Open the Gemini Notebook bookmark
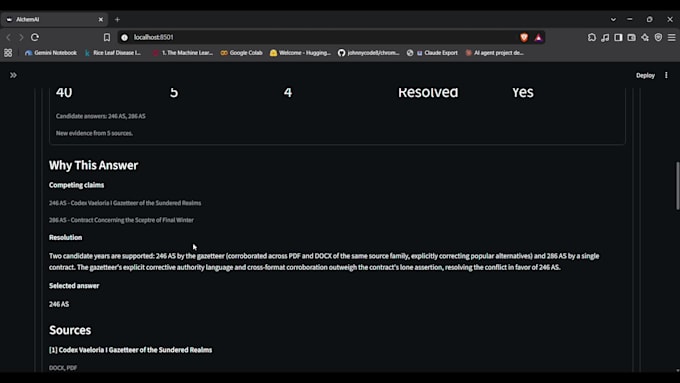Image resolution: width=680 pixels, height=383 pixels. tap(51, 53)
